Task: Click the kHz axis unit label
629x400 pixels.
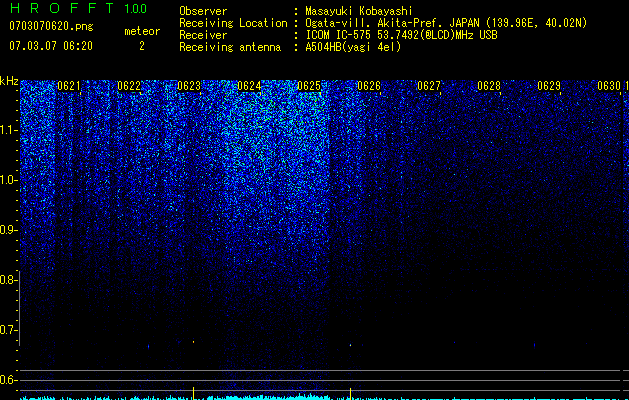Action: point(9,81)
